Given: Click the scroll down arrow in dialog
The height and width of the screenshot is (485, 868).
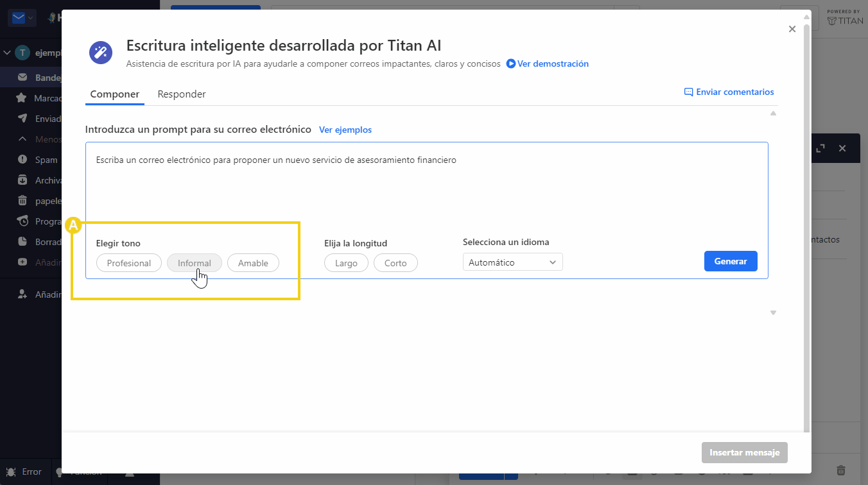Looking at the screenshot, I should click(x=773, y=313).
